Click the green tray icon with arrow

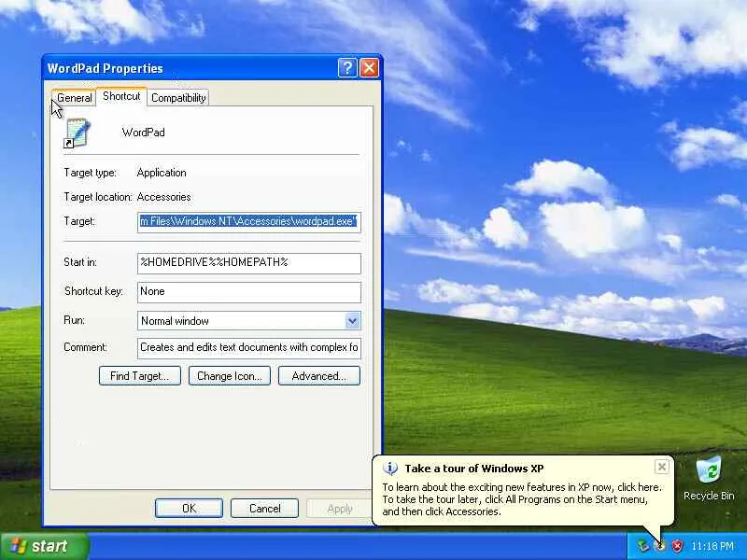[643, 546]
